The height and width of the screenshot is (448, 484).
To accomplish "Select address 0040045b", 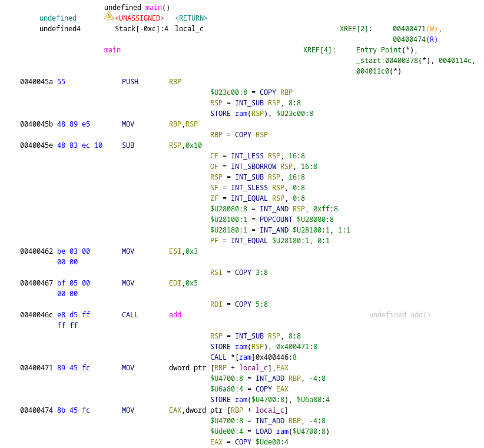I will (x=37, y=124).
